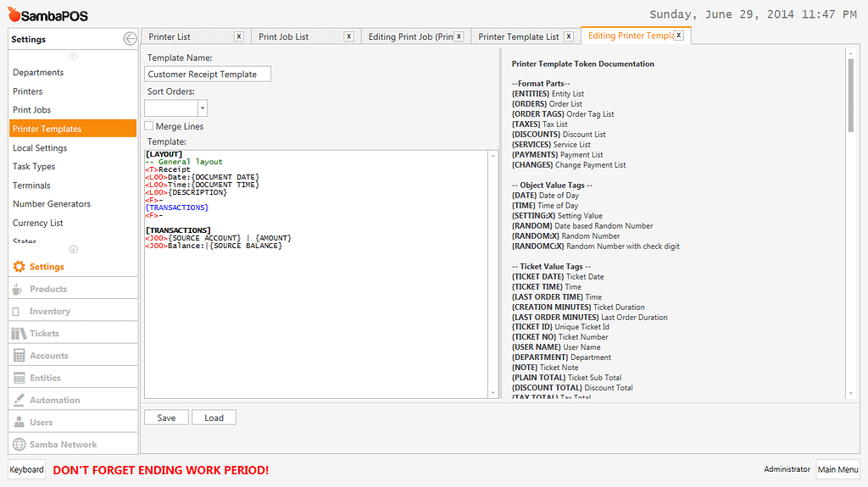This screenshot has height=487, width=868.
Task: Open Terminals in settings list
Action: click(73, 185)
